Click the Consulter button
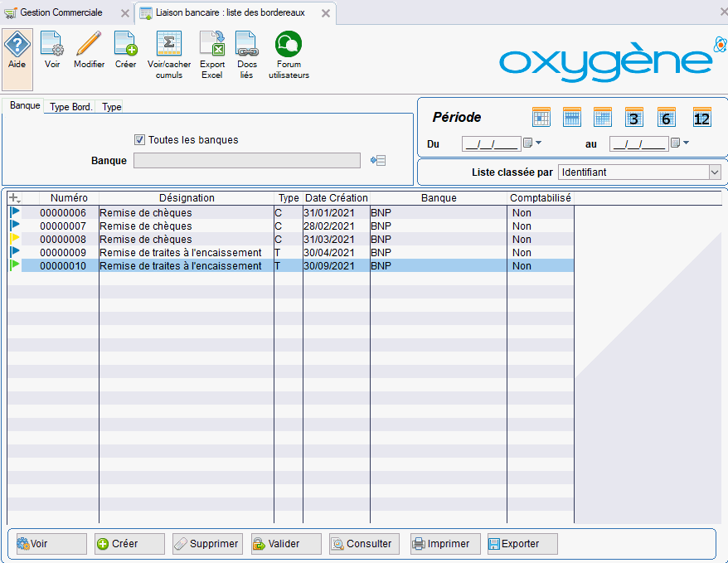The image size is (728, 563). pos(364,543)
